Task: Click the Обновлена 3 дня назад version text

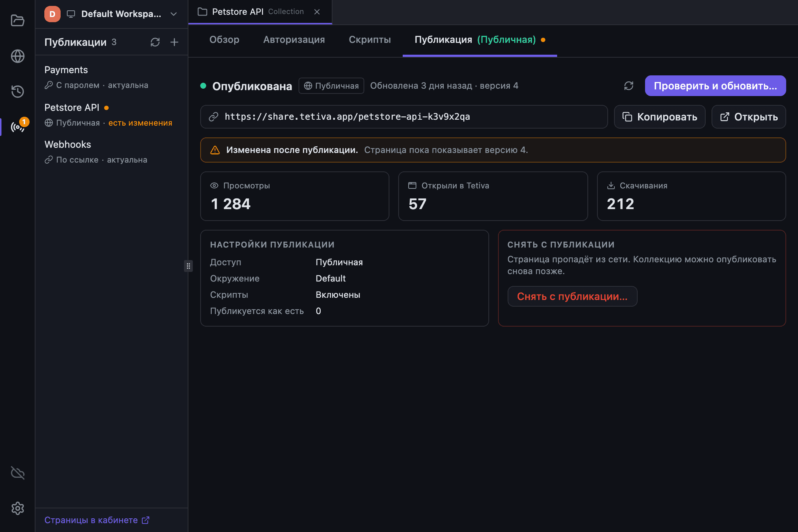Action: (444, 86)
